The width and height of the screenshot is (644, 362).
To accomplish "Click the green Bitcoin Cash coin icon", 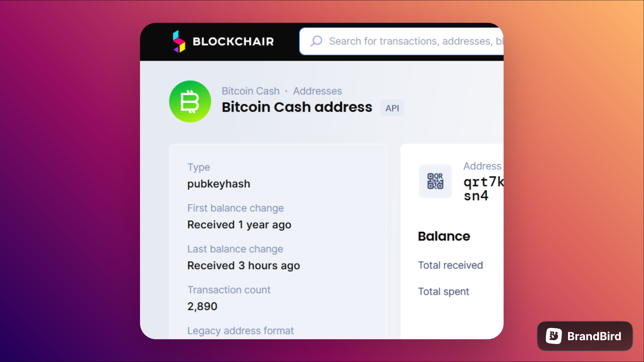I will pyautogui.click(x=190, y=102).
